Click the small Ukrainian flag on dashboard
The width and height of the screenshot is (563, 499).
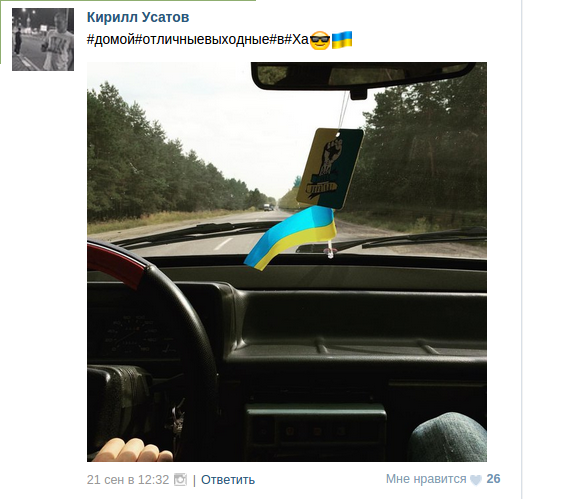click(291, 237)
